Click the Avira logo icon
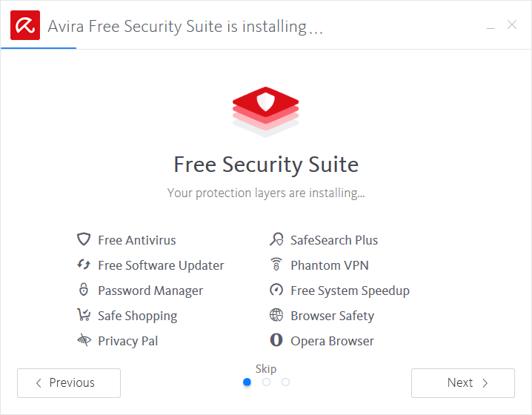 click(x=25, y=26)
